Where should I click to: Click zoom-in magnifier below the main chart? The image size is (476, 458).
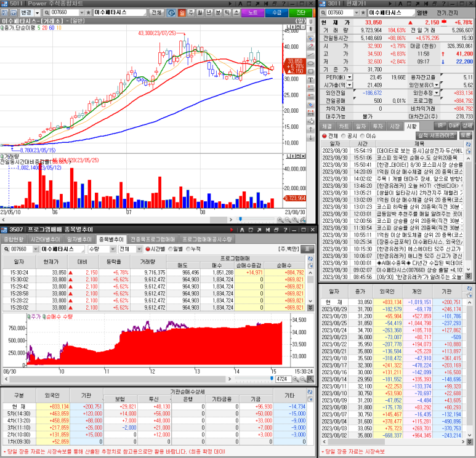pos(280,220)
